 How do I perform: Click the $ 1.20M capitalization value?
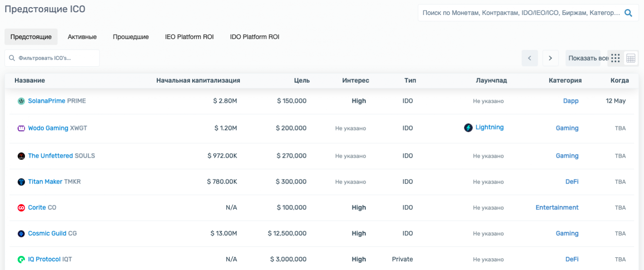(x=226, y=128)
